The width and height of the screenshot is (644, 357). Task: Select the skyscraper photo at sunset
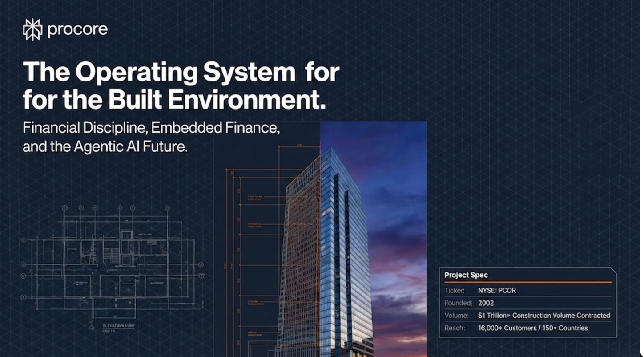374,239
